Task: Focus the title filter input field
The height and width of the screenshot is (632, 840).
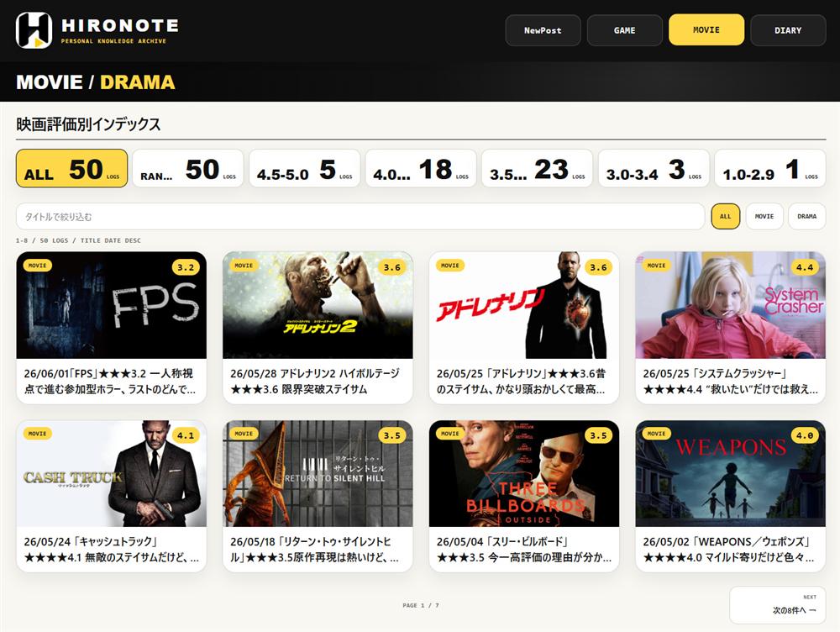Action: point(360,217)
